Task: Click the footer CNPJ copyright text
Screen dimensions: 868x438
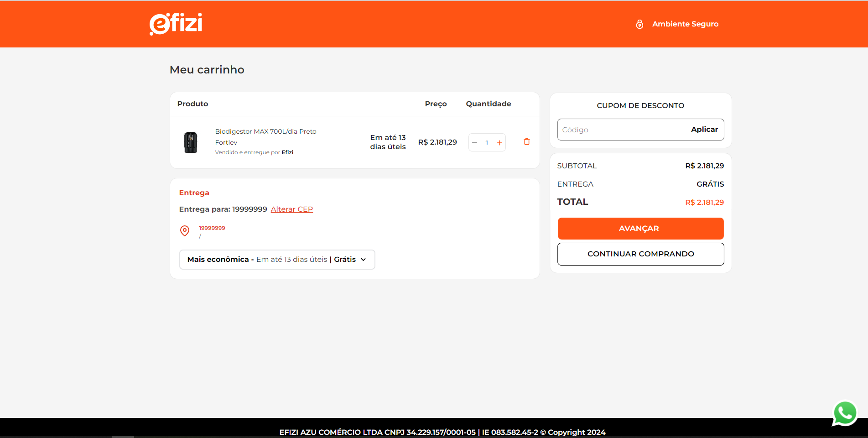Action: coord(442,432)
